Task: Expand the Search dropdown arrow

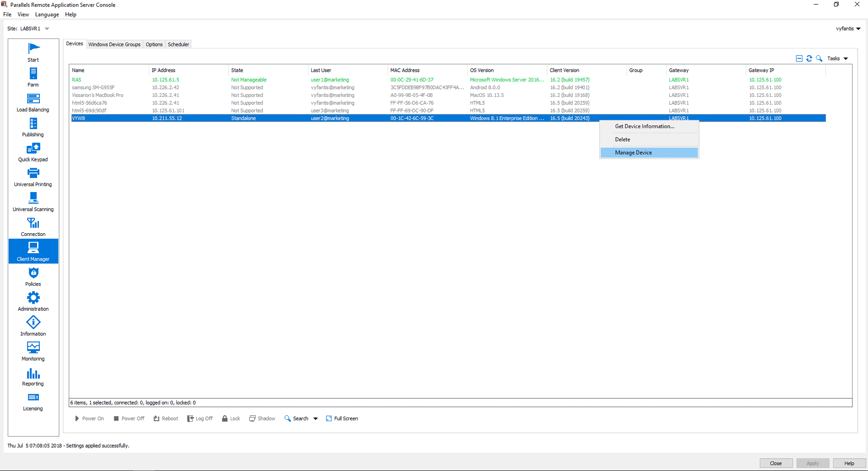Action: click(x=315, y=419)
